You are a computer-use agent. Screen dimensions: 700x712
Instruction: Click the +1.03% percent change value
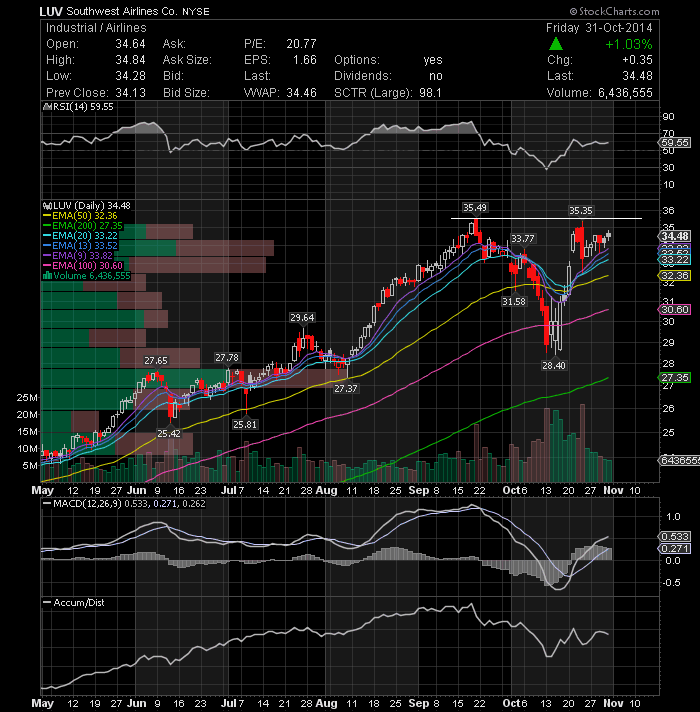pyautogui.click(x=629, y=44)
